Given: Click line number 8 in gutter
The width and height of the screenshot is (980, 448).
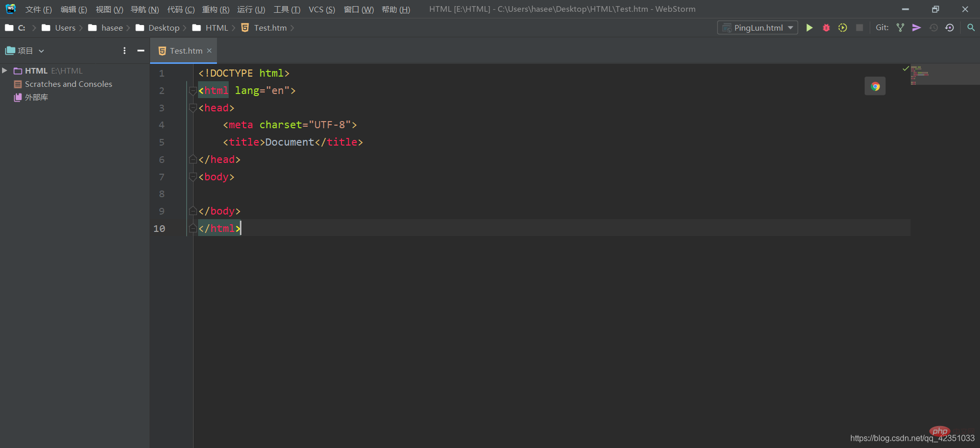Looking at the screenshot, I should (x=161, y=194).
